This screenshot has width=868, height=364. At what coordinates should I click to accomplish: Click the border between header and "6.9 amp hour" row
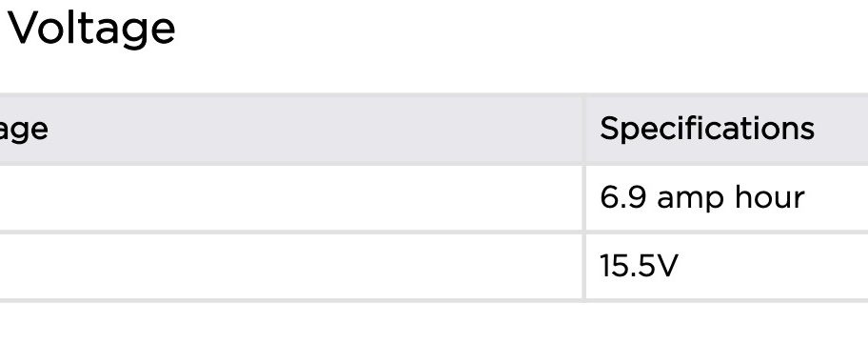pos(434,164)
